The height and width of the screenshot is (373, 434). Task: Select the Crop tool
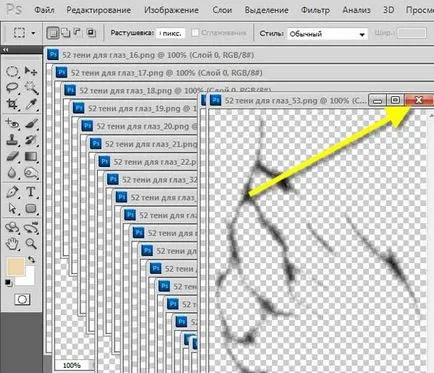coord(12,105)
